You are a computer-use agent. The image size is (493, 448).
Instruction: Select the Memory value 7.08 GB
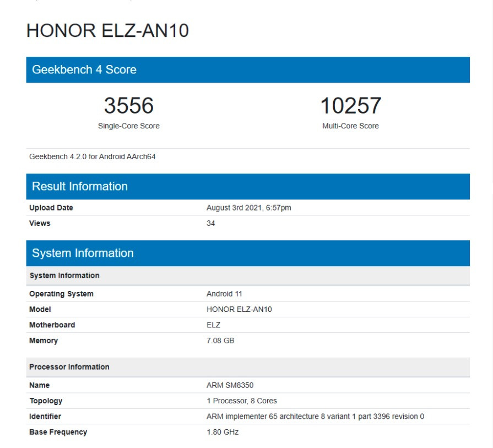pos(220,341)
